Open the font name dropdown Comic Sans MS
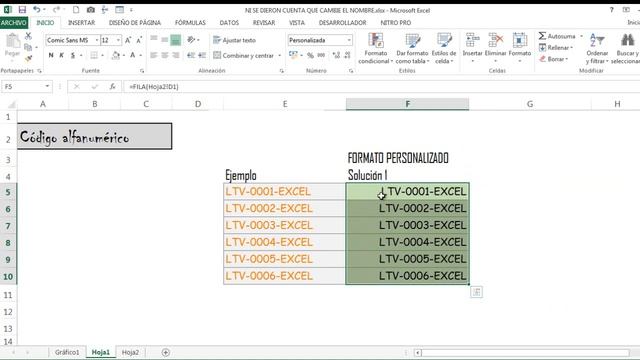640x360 pixels. pos(97,40)
